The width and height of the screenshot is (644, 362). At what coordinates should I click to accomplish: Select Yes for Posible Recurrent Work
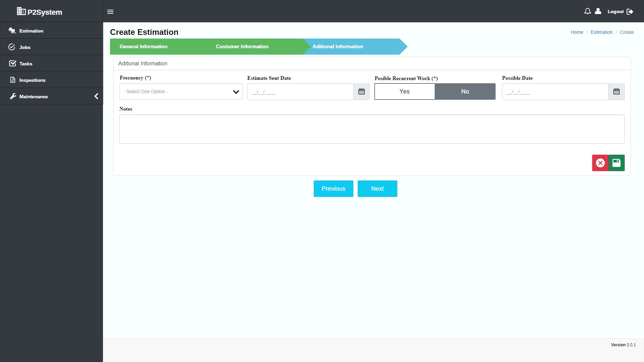405,92
